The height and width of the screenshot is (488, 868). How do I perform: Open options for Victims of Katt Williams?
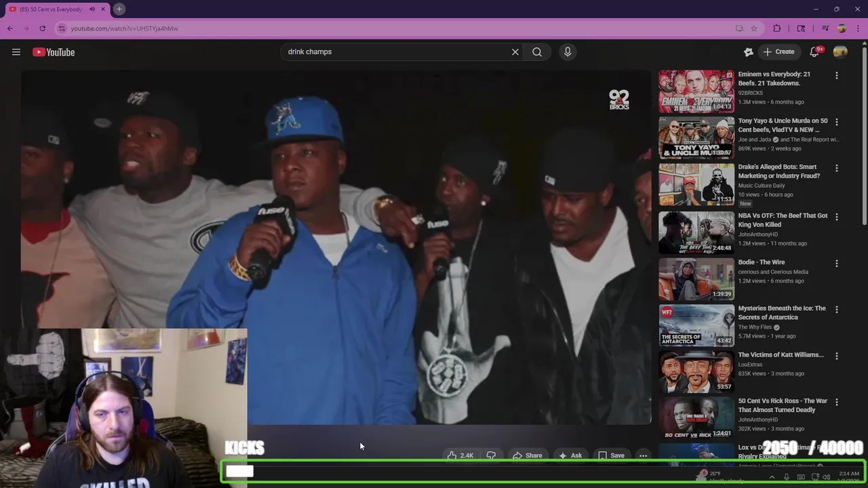pyautogui.click(x=837, y=356)
